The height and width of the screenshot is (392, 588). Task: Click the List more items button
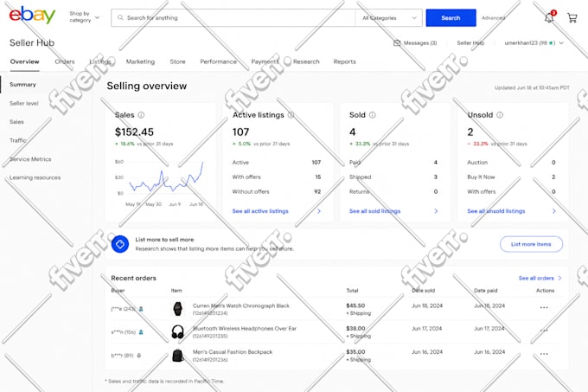pos(531,244)
